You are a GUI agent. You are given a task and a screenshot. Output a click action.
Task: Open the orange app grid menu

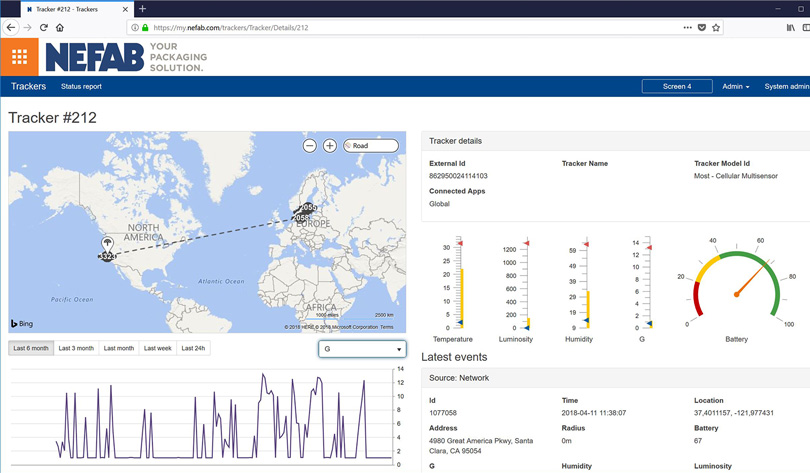(19, 57)
